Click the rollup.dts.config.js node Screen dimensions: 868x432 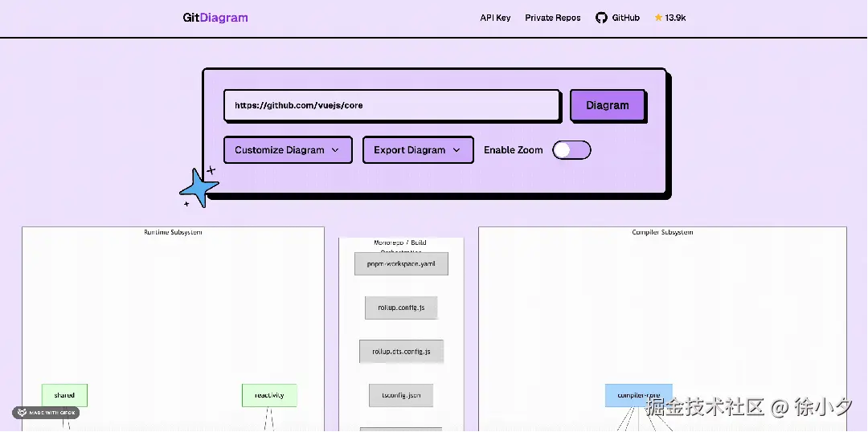point(401,351)
